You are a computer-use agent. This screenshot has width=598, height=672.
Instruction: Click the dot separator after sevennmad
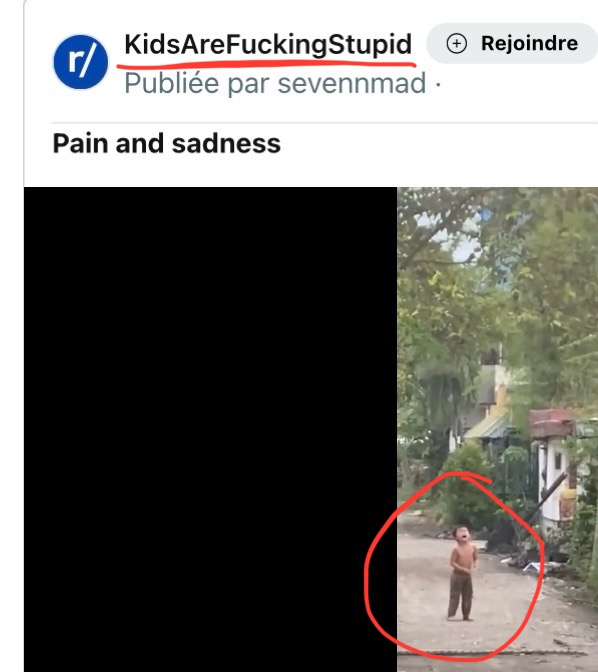tap(438, 84)
